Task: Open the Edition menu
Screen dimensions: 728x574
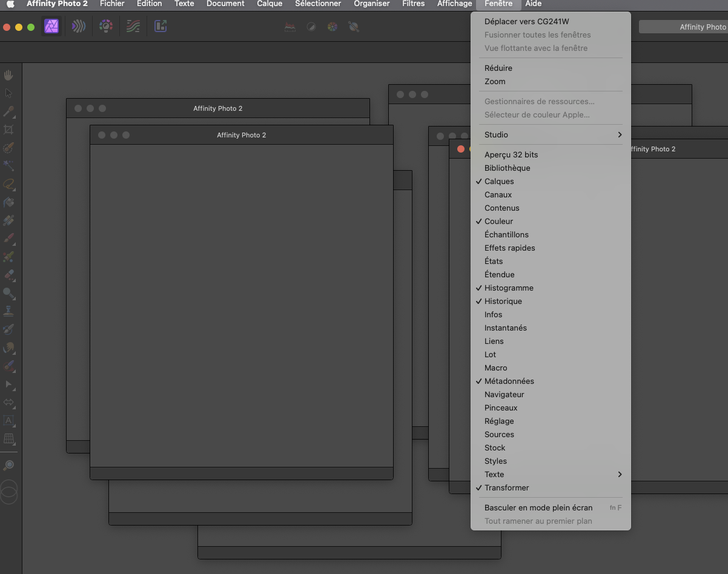Action: tap(150, 4)
